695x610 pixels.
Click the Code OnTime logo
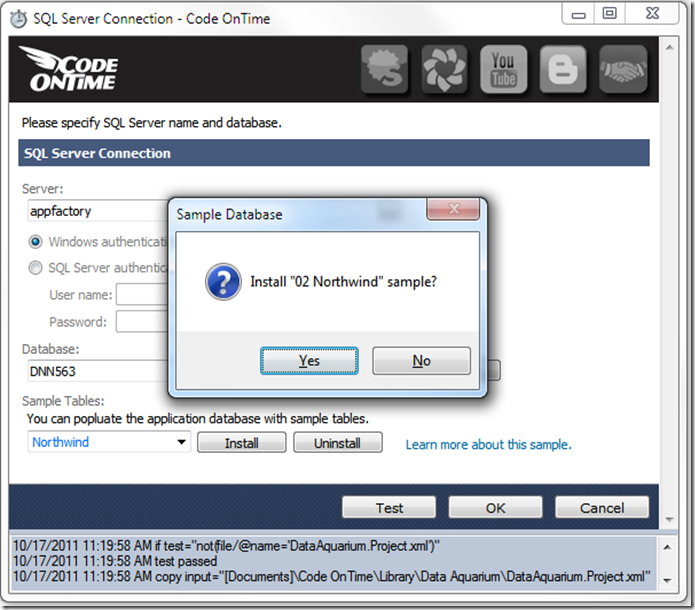[x=69, y=69]
